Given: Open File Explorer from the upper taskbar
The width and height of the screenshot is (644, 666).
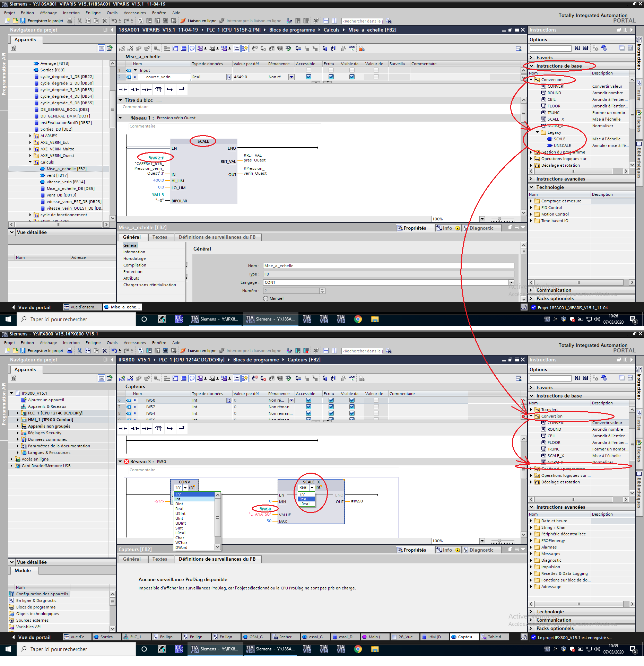Looking at the screenshot, I should pyautogui.click(x=375, y=319).
